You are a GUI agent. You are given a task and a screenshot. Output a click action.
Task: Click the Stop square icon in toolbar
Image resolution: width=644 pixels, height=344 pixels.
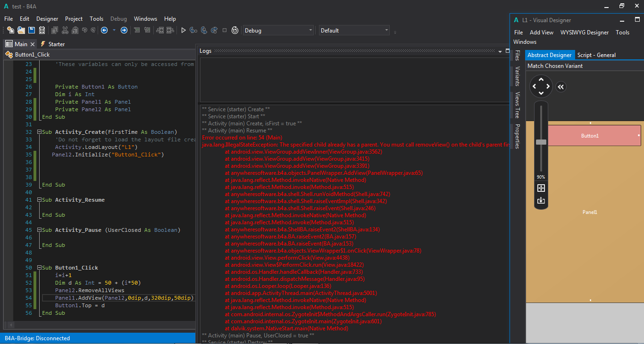coord(225,30)
